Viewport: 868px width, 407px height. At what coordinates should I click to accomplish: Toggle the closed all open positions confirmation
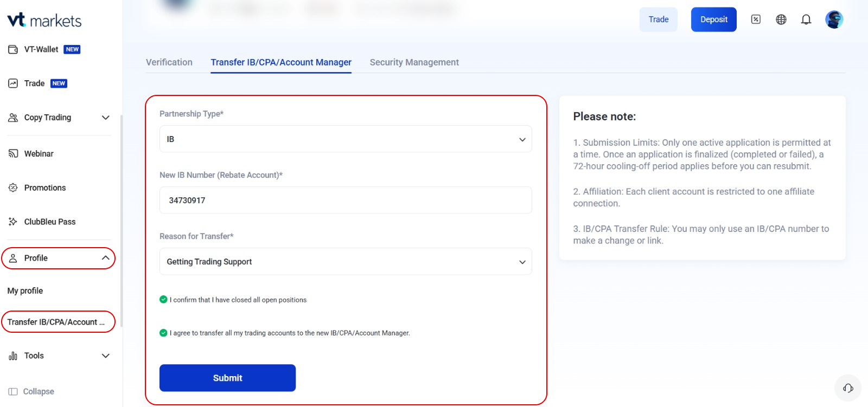[163, 299]
